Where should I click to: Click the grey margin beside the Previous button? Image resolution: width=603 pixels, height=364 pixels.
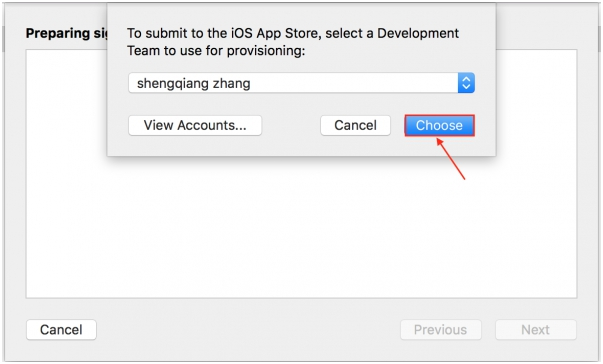coord(248,330)
